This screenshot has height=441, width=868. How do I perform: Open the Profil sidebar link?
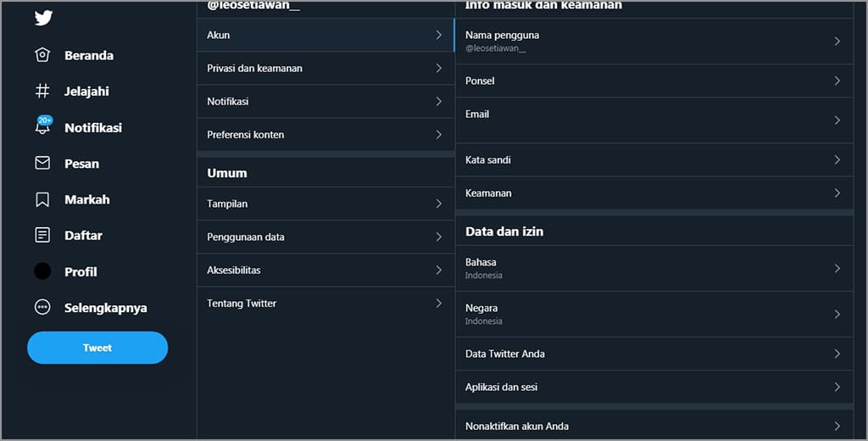[x=81, y=272]
